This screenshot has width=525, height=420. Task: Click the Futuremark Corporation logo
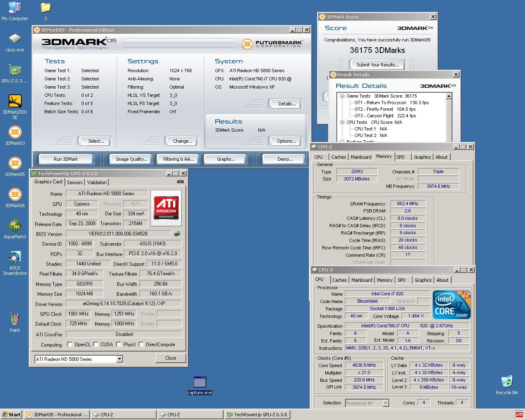tap(272, 44)
